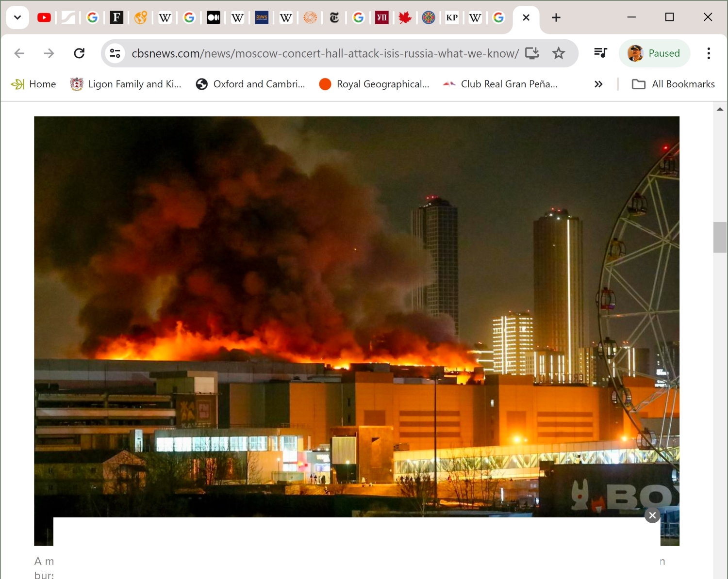Open the tab search dropdown arrow
The width and height of the screenshot is (728, 579).
click(x=17, y=17)
